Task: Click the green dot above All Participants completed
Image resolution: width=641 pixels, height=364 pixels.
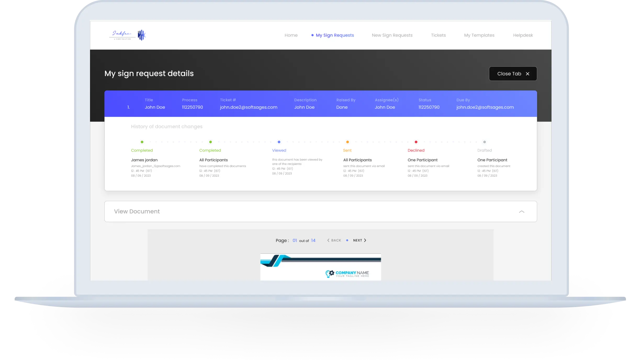Action: click(x=211, y=142)
